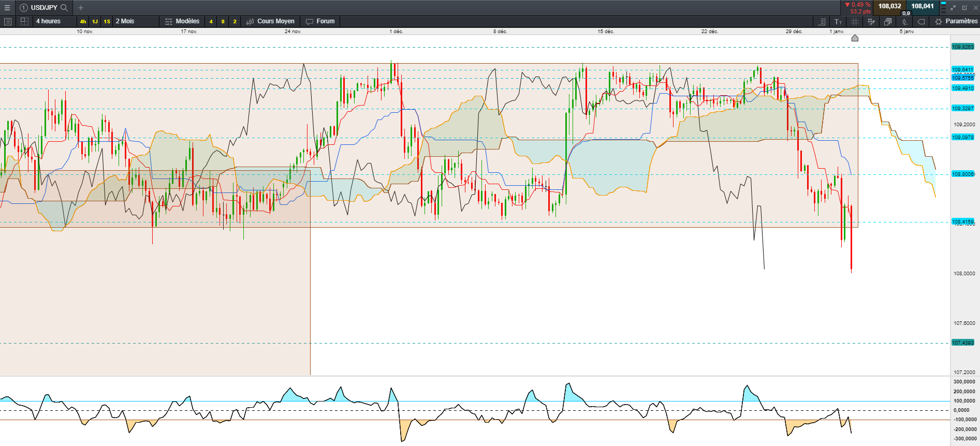Click the 5 janv. date on time axis
Image resolution: width=980 pixels, height=446 pixels.
(x=907, y=32)
